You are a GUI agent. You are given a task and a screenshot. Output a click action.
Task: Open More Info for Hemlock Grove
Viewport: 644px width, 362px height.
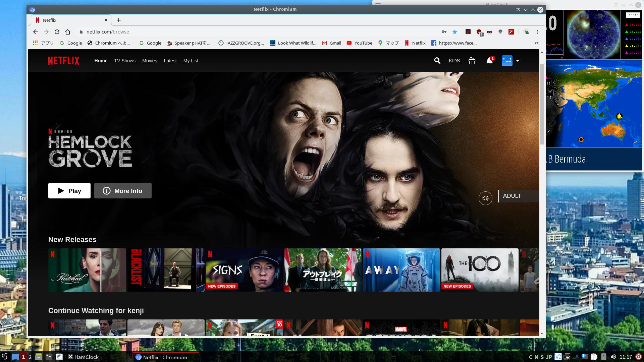123,190
